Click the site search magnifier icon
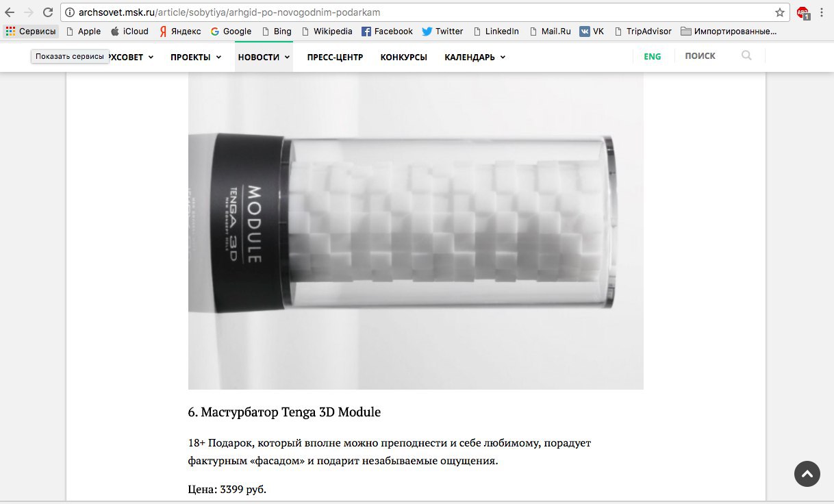 [746, 55]
